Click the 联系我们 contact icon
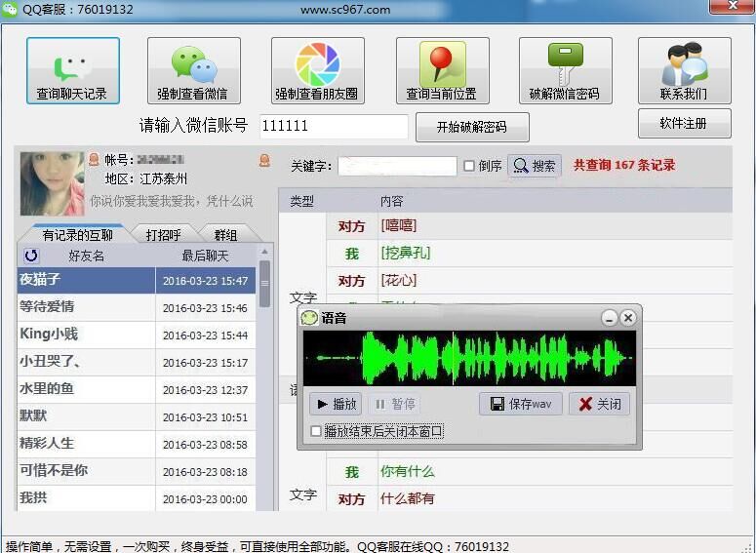The width and height of the screenshot is (756, 553). pyautogui.click(x=684, y=64)
